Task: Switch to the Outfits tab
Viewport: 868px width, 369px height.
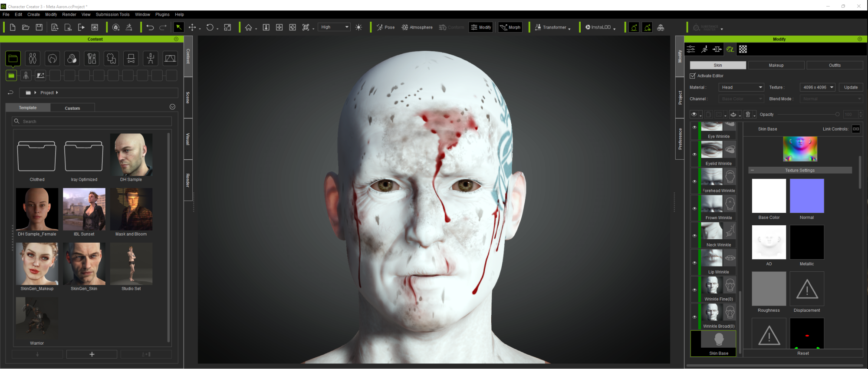Action: point(835,65)
